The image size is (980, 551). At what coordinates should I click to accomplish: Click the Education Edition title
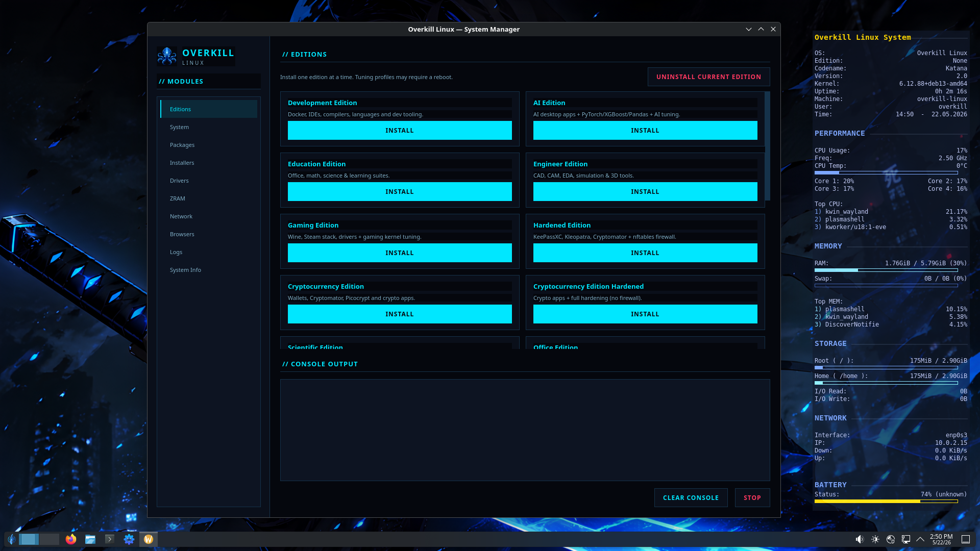pyautogui.click(x=316, y=164)
